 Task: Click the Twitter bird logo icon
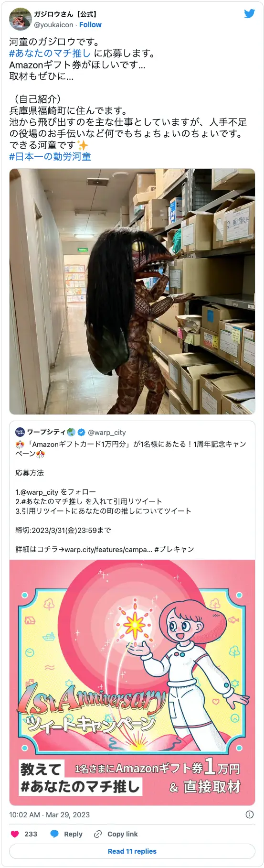click(249, 14)
